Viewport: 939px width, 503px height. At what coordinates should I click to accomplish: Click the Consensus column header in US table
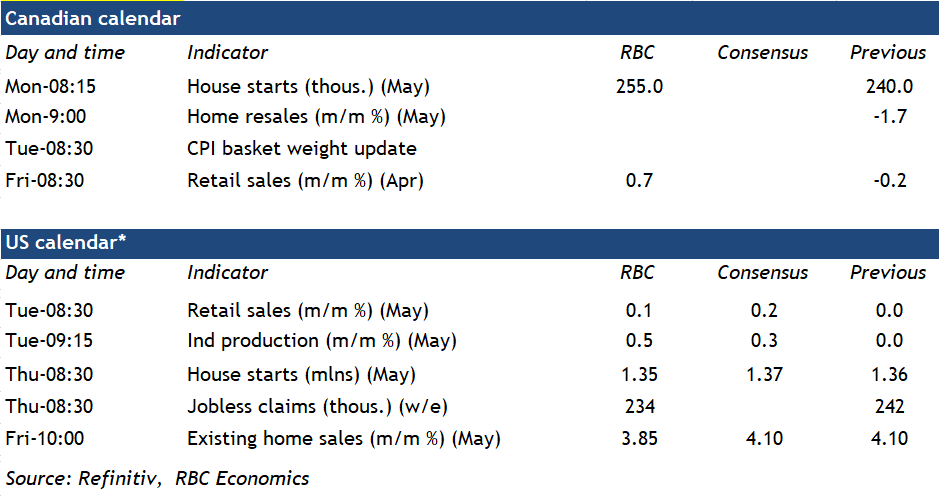click(763, 273)
